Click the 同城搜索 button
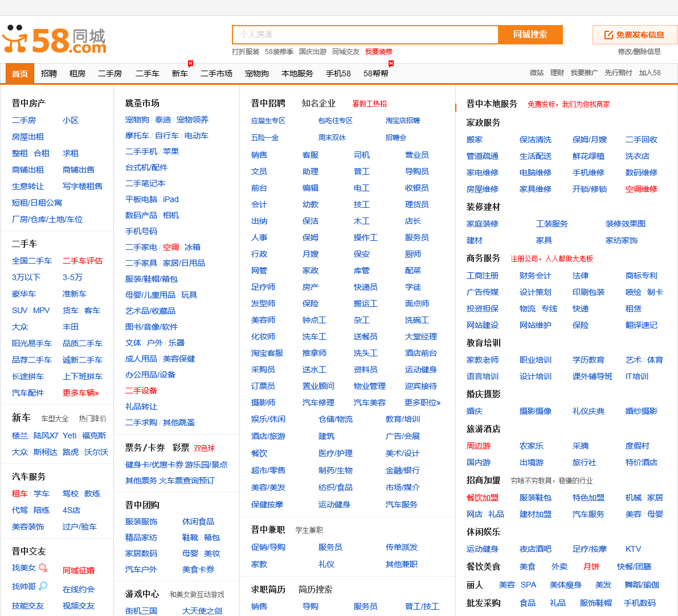 tap(530, 35)
